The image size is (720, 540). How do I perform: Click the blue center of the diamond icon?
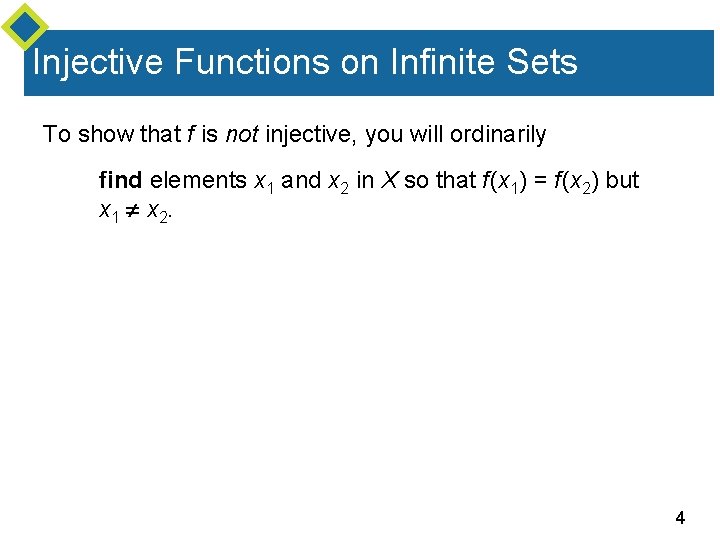click(25, 26)
